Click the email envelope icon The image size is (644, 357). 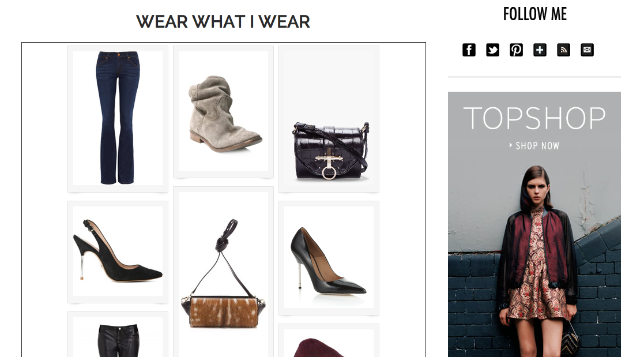coord(587,50)
